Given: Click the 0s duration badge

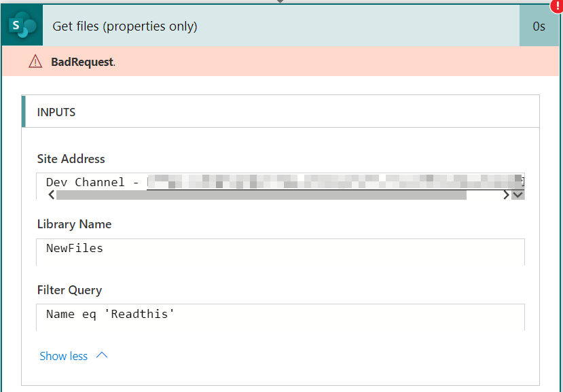Looking at the screenshot, I should pyautogui.click(x=539, y=26).
